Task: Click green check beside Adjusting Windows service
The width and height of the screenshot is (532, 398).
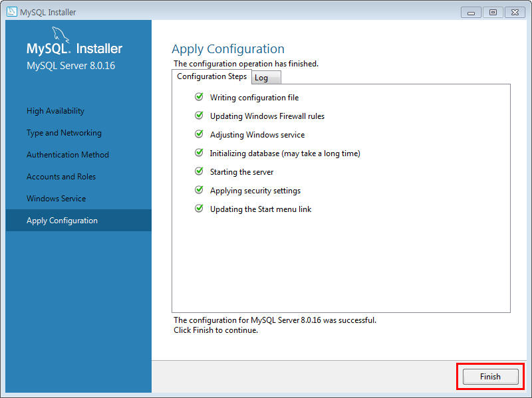Action: (x=199, y=134)
